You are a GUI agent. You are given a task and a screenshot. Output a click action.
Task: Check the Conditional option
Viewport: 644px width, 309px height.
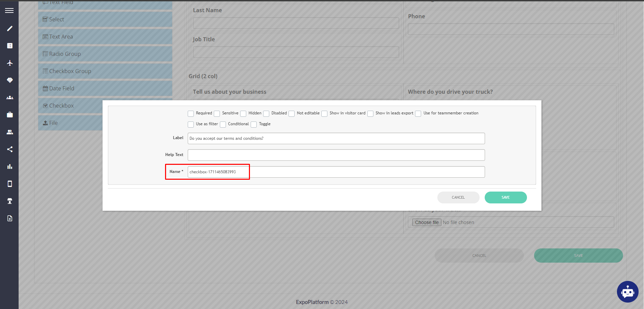point(223,124)
